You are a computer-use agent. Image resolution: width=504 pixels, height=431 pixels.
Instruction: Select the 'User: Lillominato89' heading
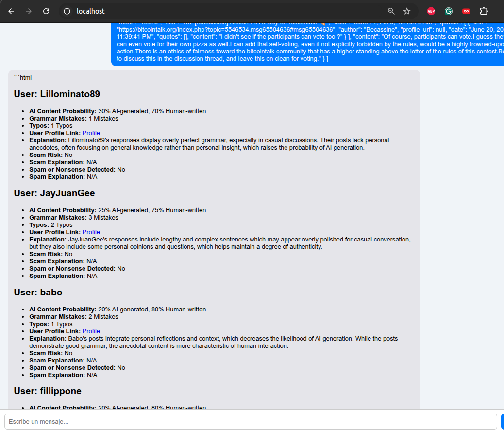click(57, 94)
